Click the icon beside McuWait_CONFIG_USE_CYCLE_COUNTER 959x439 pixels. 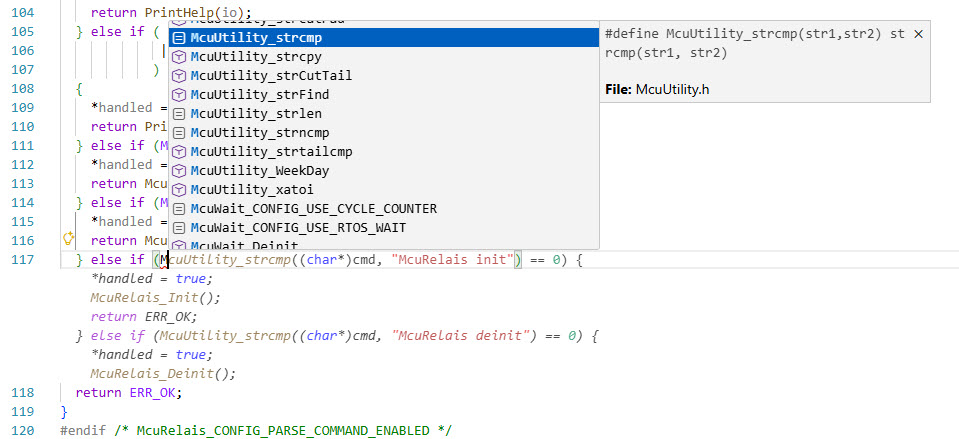pos(179,208)
